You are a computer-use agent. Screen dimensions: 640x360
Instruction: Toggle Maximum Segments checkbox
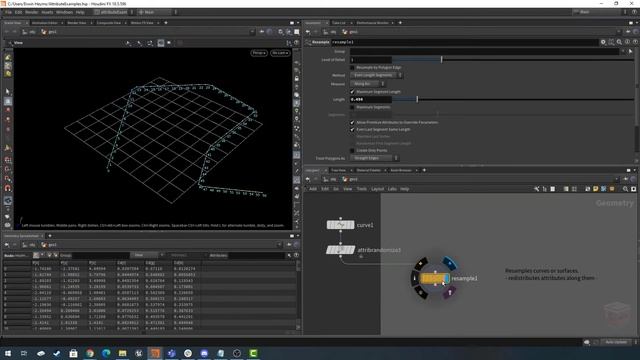pos(352,107)
